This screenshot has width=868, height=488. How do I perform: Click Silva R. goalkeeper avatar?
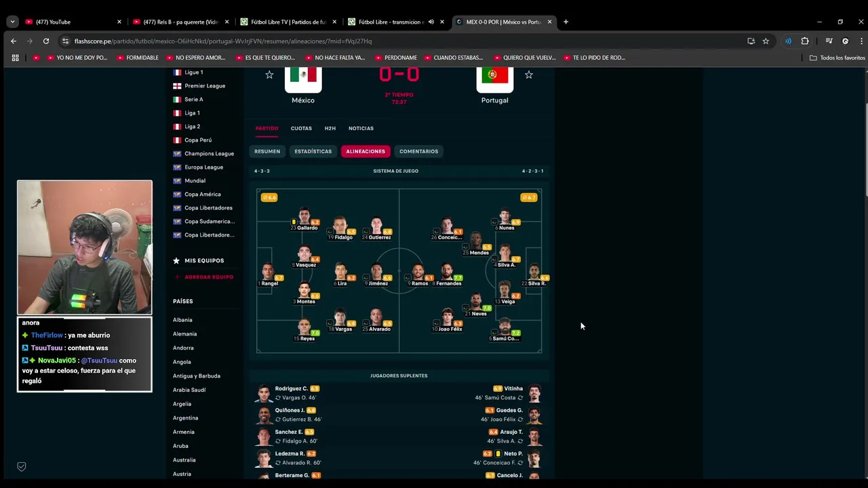click(534, 272)
